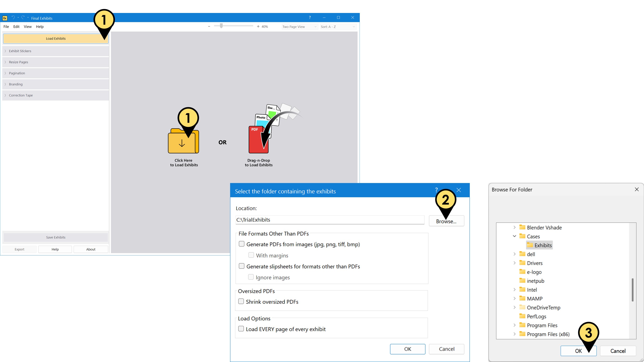This screenshot has width=644, height=362.
Task: Click the help question mark in folder dialog
Action: pos(436,190)
